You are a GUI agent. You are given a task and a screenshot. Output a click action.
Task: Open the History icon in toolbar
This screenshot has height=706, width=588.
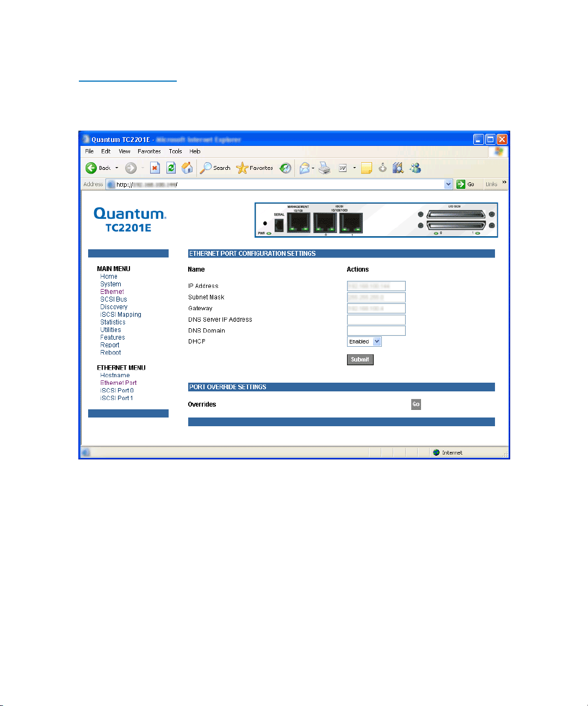[x=286, y=168]
